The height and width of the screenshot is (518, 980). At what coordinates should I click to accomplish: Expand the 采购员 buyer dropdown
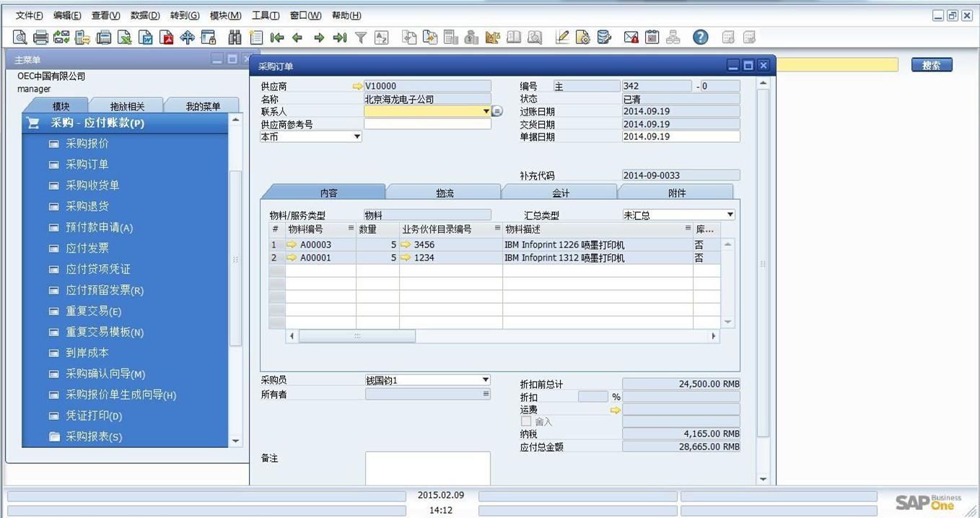click(485, 380)
